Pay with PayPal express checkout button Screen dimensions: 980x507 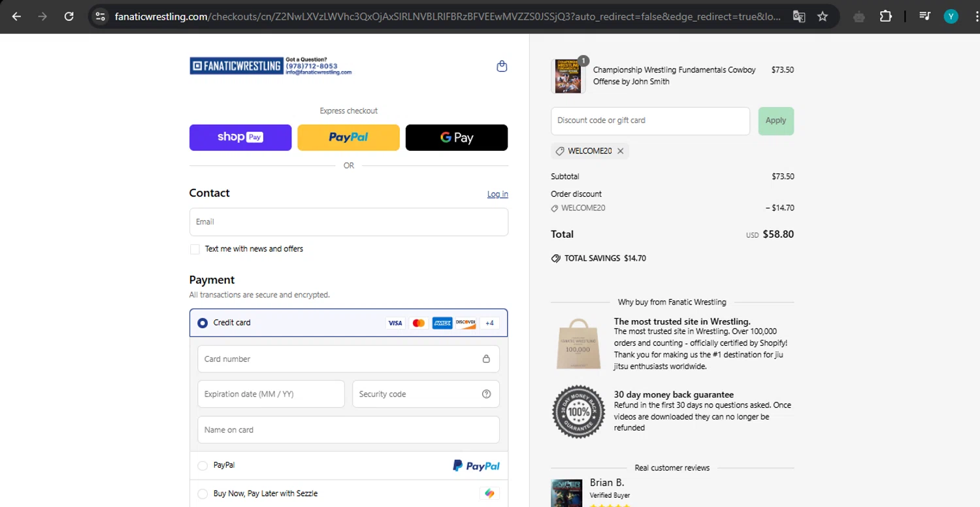348,137
